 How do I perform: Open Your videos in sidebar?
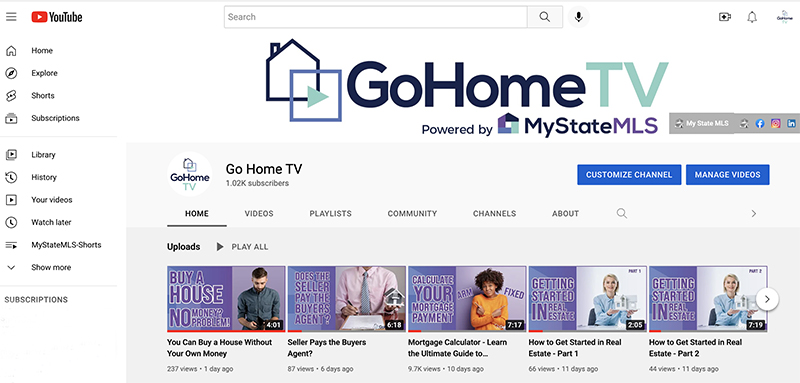52,199
